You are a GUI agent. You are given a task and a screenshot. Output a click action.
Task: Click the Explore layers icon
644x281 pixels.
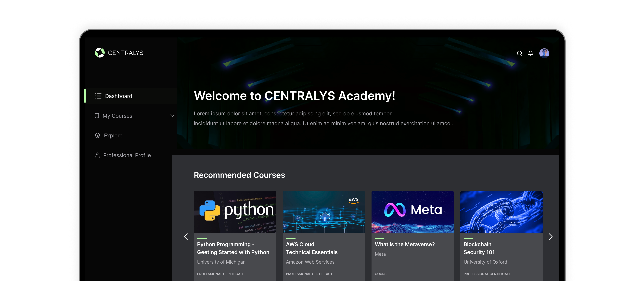[x=98, y=136]
